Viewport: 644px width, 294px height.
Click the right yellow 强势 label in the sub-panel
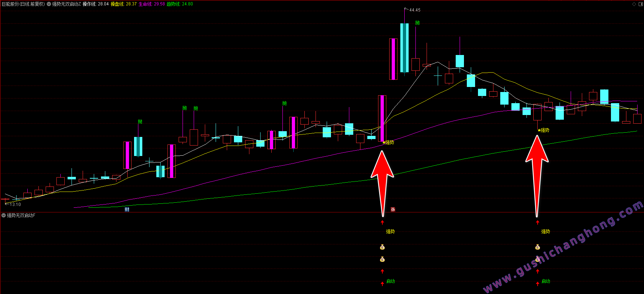tap(546, 232)
